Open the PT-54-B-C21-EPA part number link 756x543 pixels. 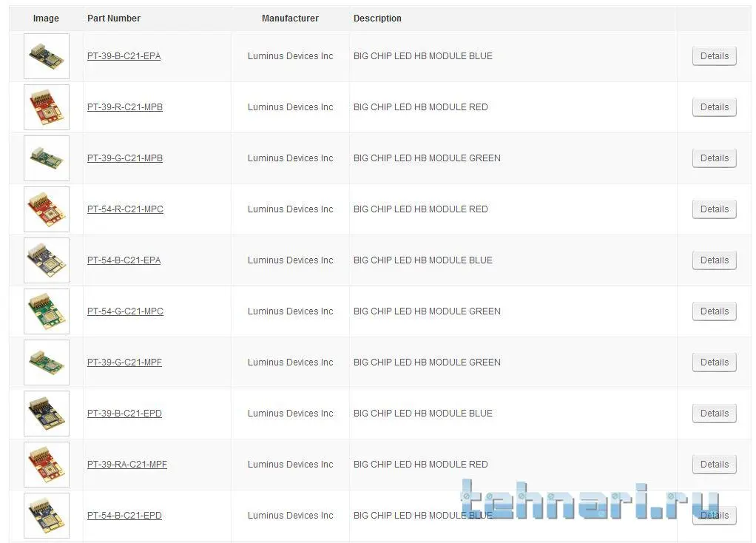[x=124, y=260]
